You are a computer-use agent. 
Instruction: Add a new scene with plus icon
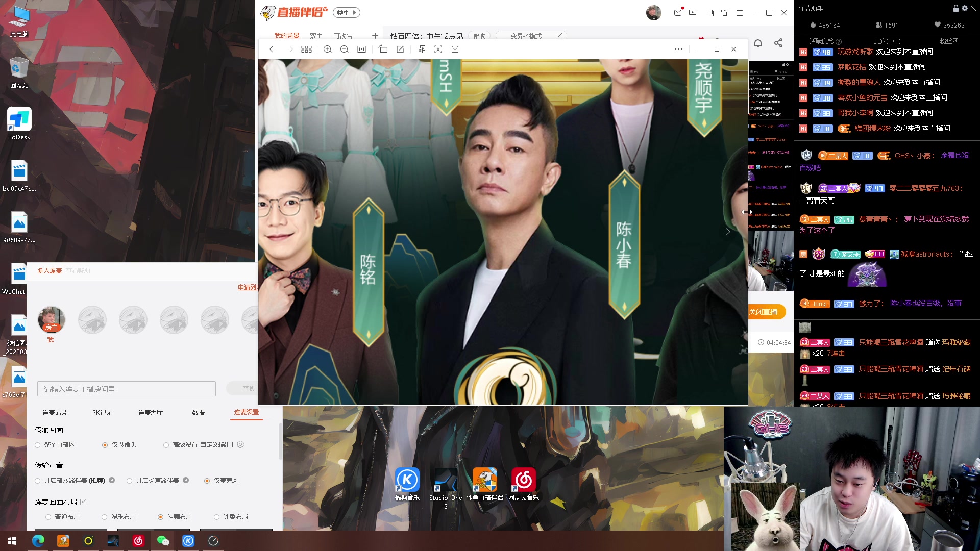coord(375,36)
